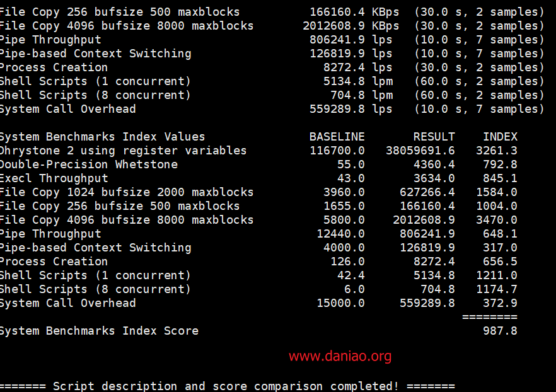
Task: Click Dhrystone index value 3261.3
Action: tap(497, 151)
